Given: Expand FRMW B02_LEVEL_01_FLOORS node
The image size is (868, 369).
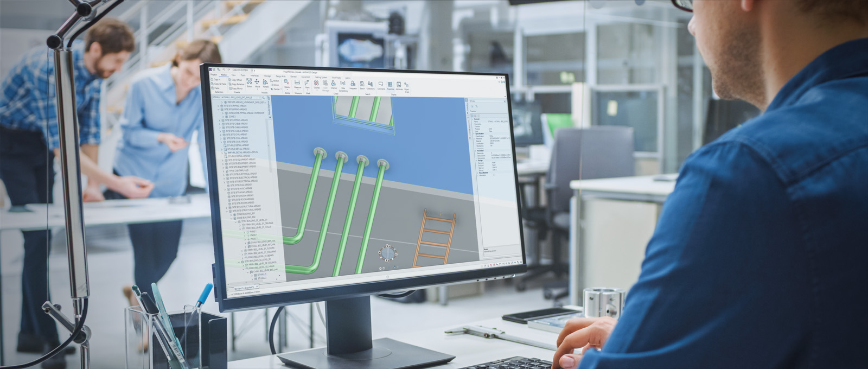Looking at the screenshot, I should click(x=242, y=251).
